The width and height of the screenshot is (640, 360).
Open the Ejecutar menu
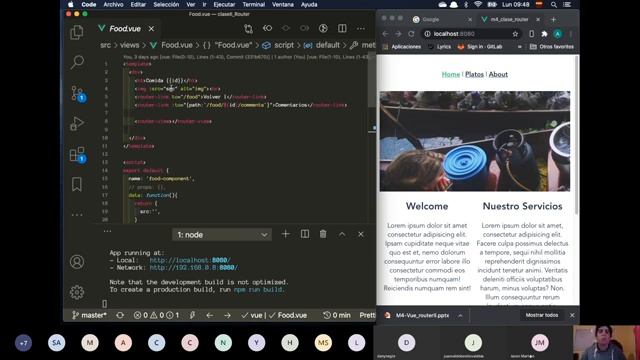[224, 4]
